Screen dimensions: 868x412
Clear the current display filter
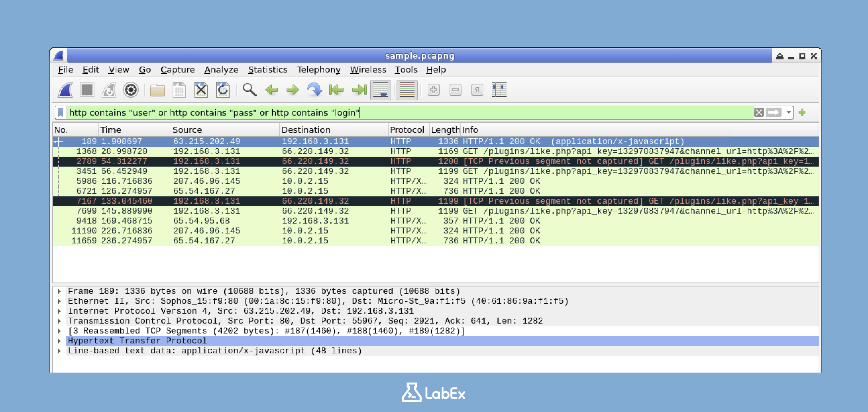pyautogui.click(x=759, y=113)
